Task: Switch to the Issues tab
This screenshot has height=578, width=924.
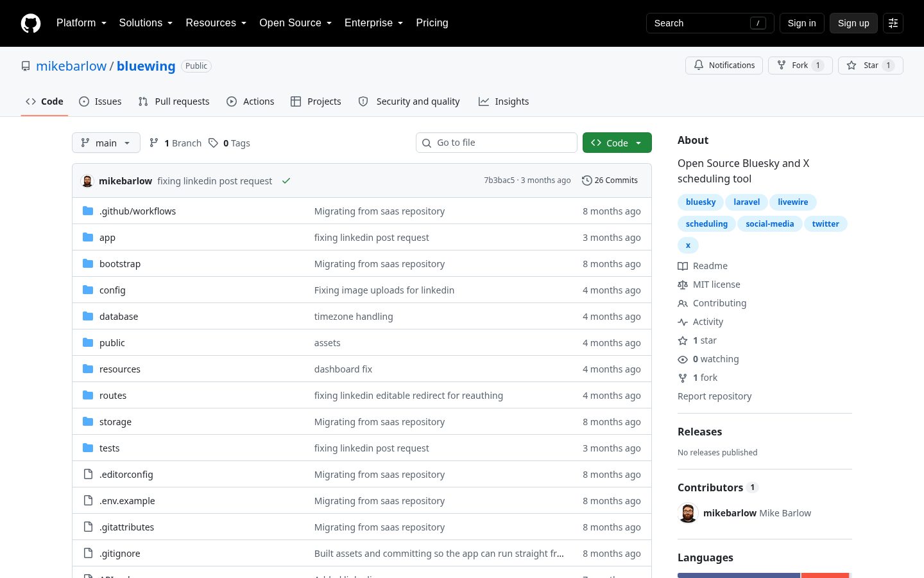Action: tap(100, 101)
